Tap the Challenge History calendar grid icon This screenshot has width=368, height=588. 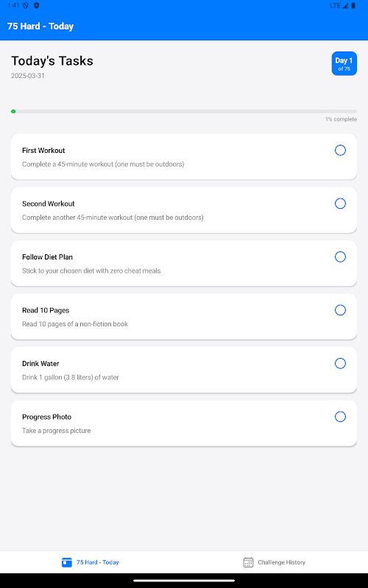coord(248,562)
